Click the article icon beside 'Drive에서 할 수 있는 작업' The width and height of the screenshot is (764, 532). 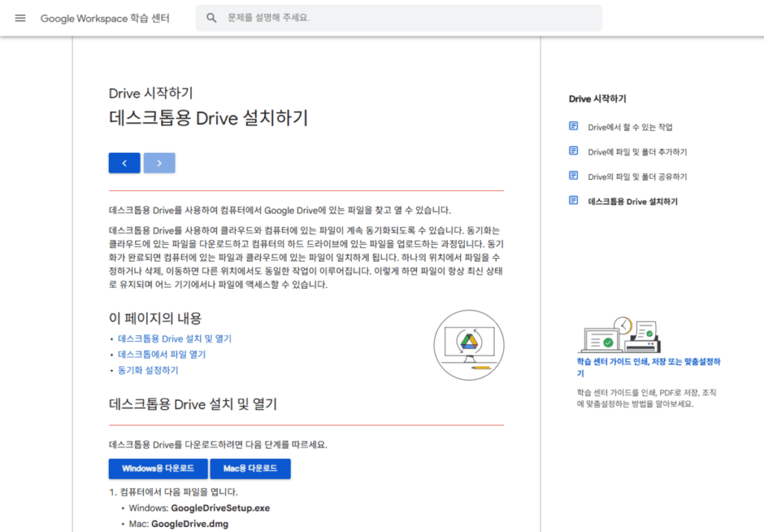[572, 126]
